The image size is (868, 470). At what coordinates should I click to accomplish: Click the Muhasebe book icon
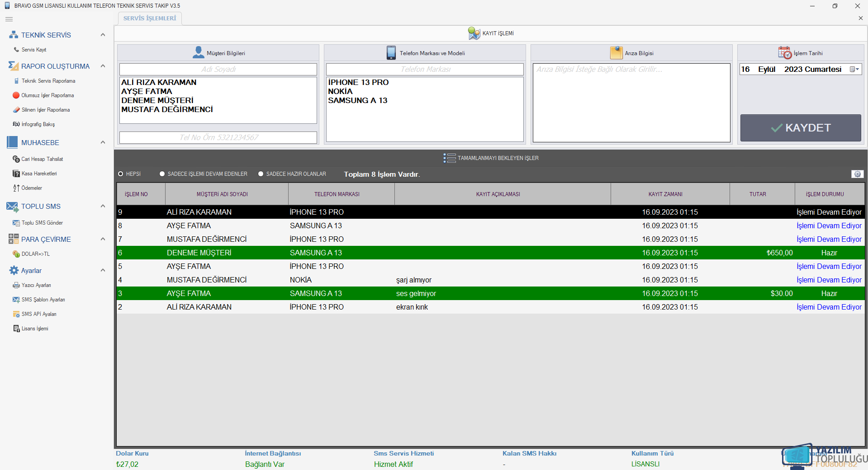point(12,142)
